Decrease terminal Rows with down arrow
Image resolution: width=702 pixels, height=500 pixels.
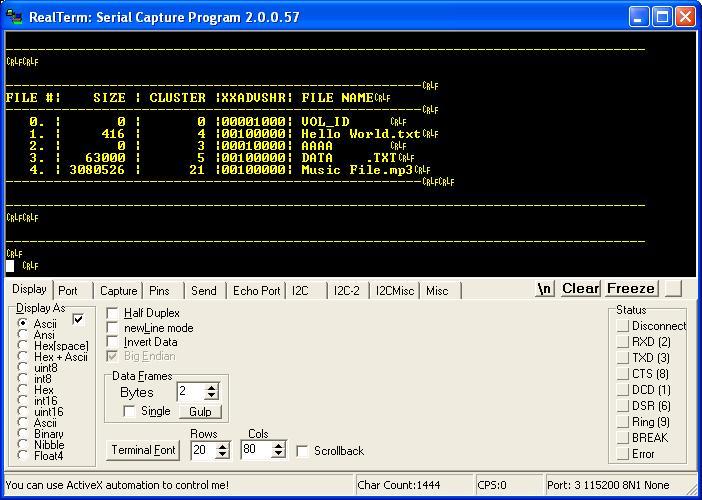(x=223, y=454)
